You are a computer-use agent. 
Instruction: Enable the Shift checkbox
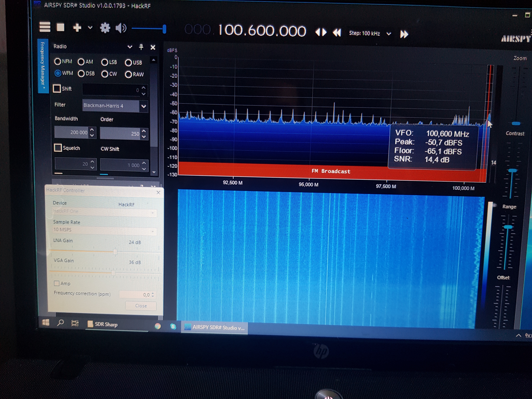point(57,89)
